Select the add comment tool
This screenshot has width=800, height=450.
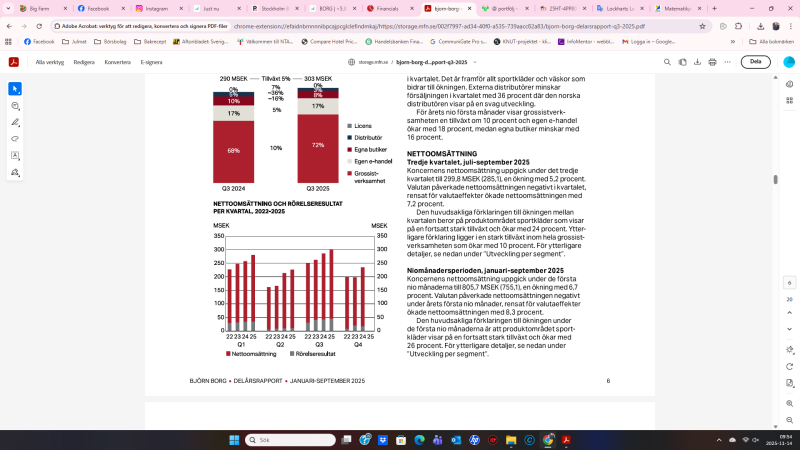pos(15,106)
